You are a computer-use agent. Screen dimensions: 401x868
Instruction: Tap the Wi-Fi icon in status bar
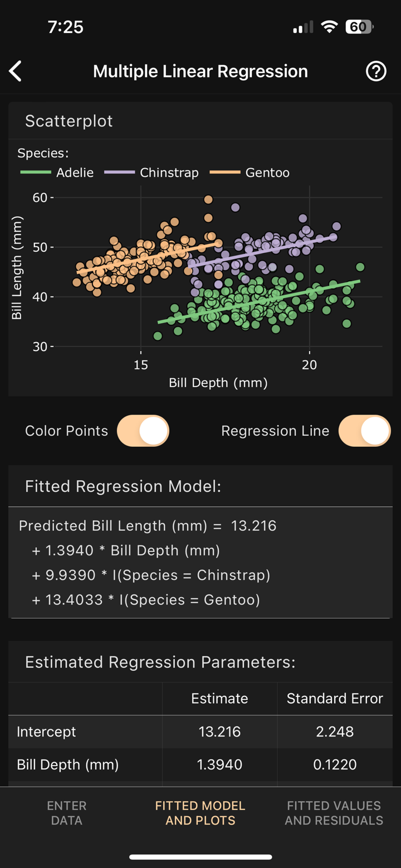coord(329,26)
